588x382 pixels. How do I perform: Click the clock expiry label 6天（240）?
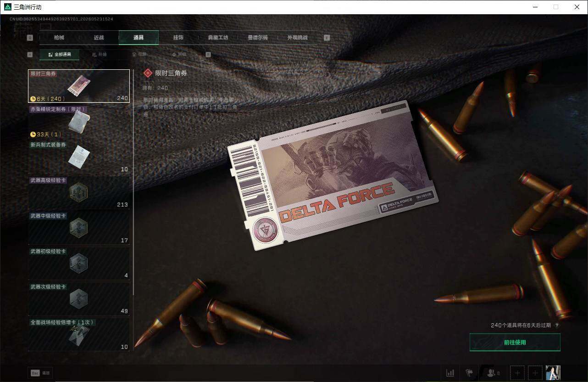[48, 98]
